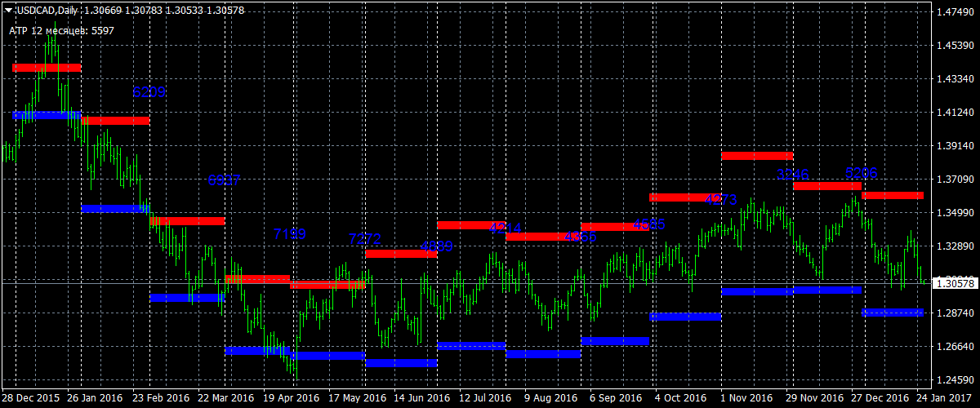Click the current price tag 1.30578

coord(955,283)
